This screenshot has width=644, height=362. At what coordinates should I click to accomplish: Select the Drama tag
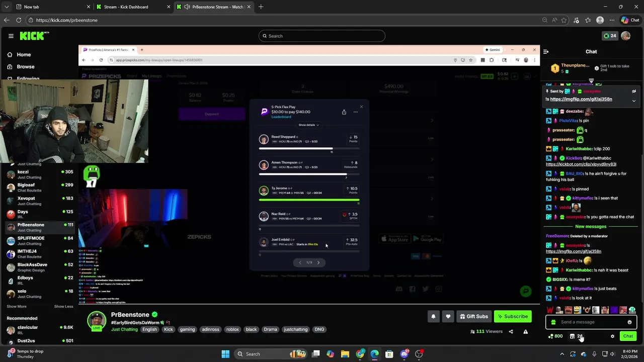tap(270, 329)
